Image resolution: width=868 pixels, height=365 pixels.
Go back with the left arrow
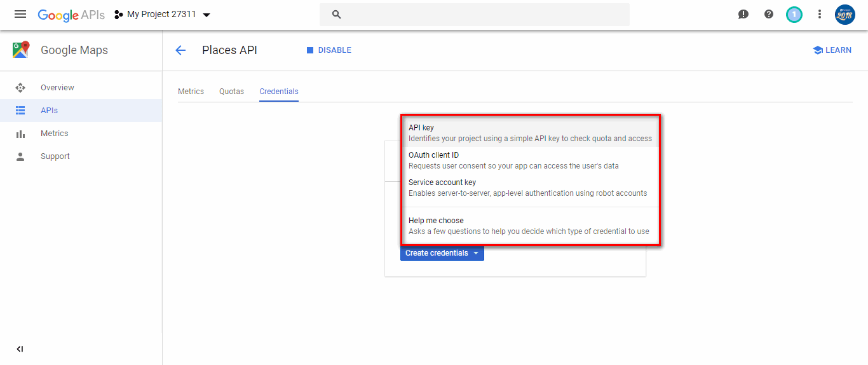(x=180, y=50)
